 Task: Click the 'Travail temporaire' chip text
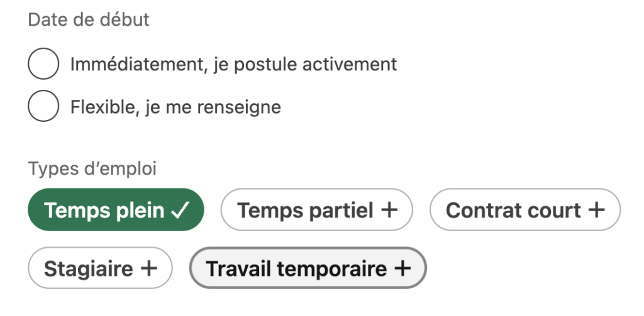[296, 269]
